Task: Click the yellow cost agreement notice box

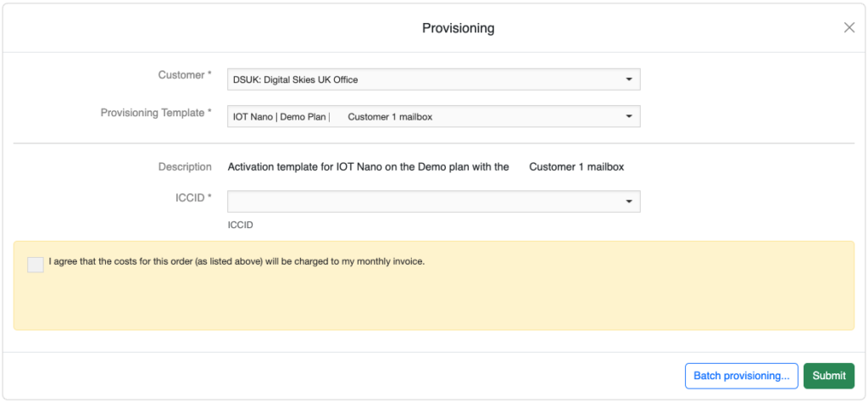Action: click(x=509, y=305)
